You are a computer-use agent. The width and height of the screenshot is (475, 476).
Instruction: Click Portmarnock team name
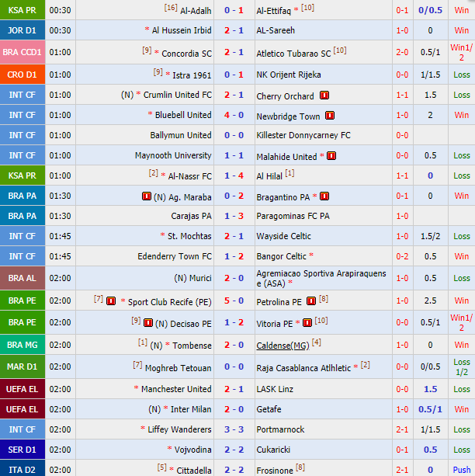(x=280, y=429)
